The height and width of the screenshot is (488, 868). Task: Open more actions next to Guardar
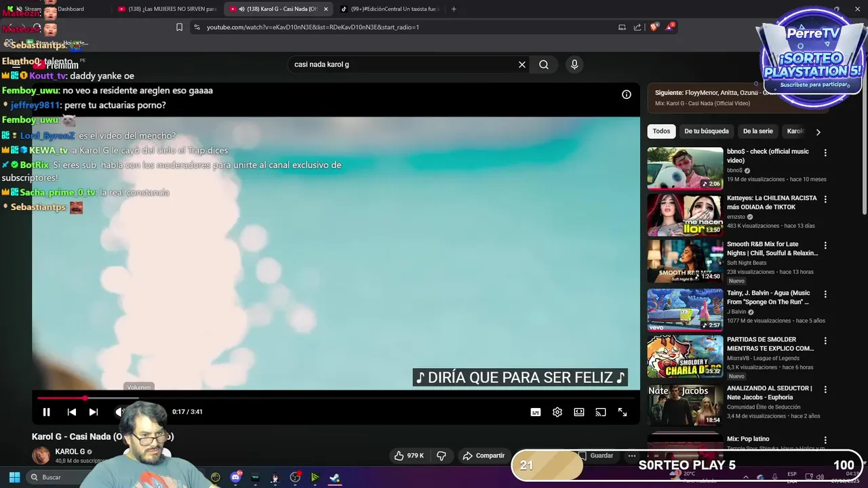tap(632, 455)
